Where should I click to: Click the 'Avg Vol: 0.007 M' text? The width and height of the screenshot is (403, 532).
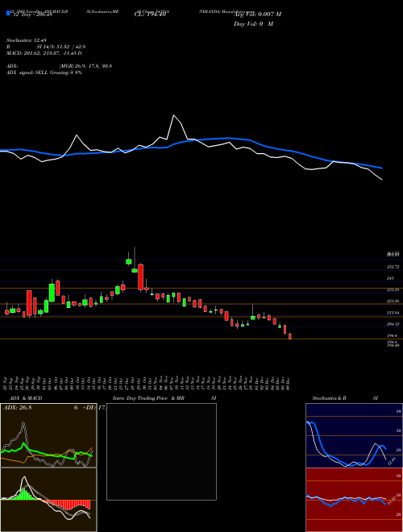258,15
